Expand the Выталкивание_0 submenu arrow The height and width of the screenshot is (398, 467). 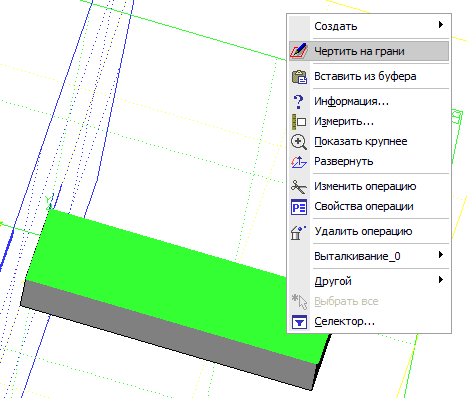click(x=441, y=255)
